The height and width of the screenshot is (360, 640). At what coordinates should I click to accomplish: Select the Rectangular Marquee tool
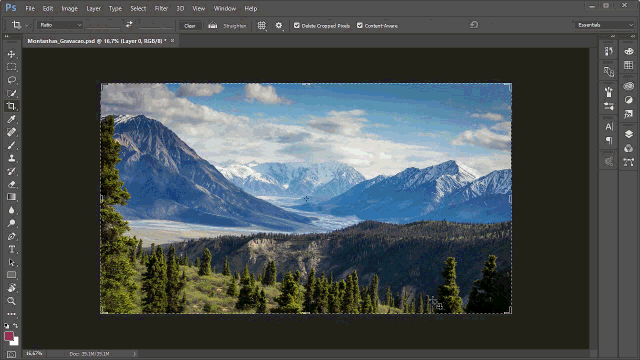point(11,67)
